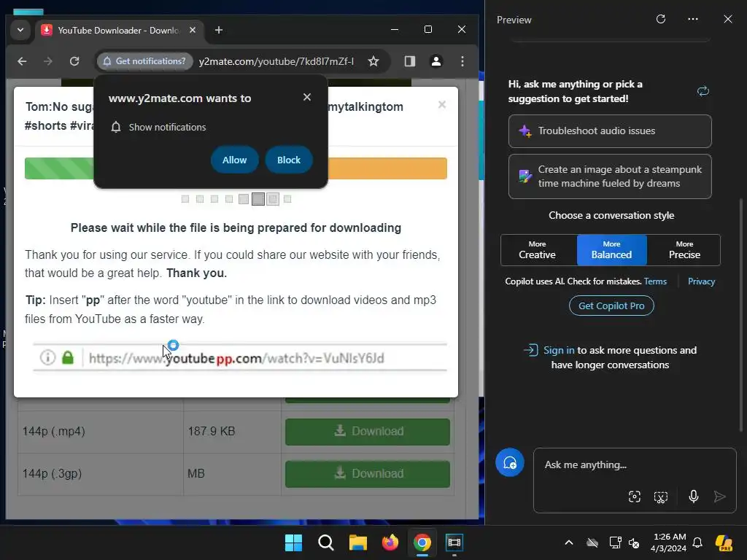The image size is (747, 560).
Task: Click Sign in link in Copilot
Action: pyautogui.click(x=559, y=351)
